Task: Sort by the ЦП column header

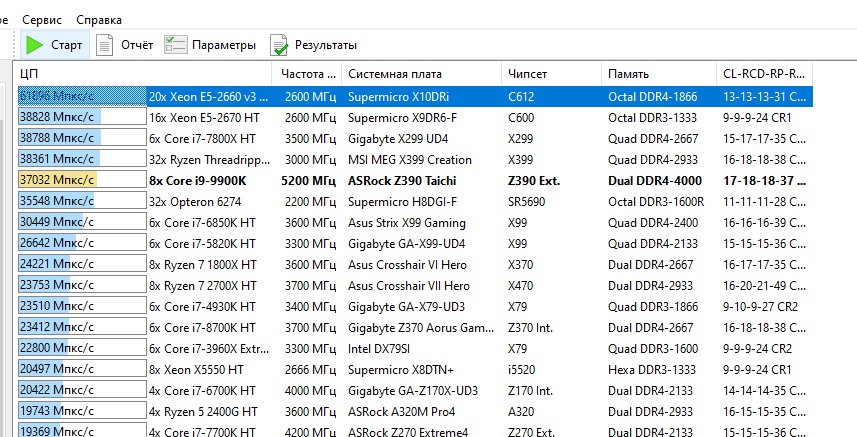Action: (x=142, y=74)
